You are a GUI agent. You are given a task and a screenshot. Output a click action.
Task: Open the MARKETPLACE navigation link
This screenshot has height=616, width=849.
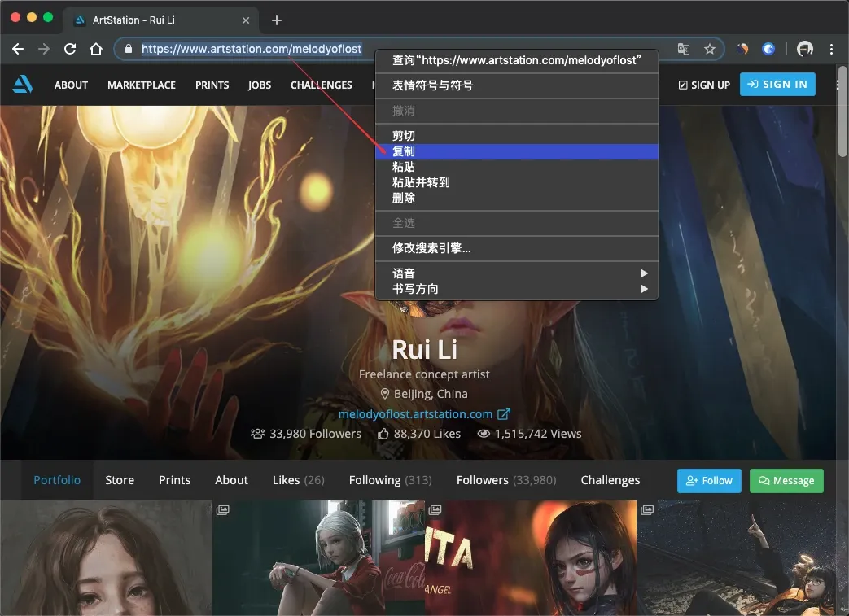(142, 85)
